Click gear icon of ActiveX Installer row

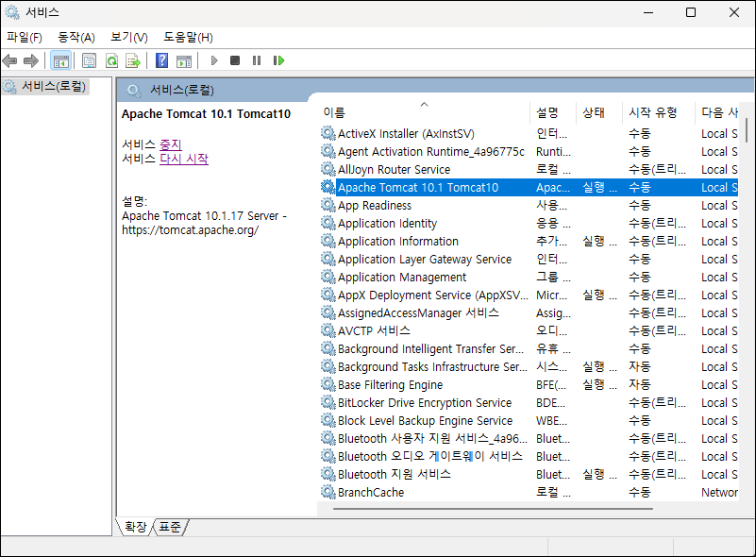point(328,133)
